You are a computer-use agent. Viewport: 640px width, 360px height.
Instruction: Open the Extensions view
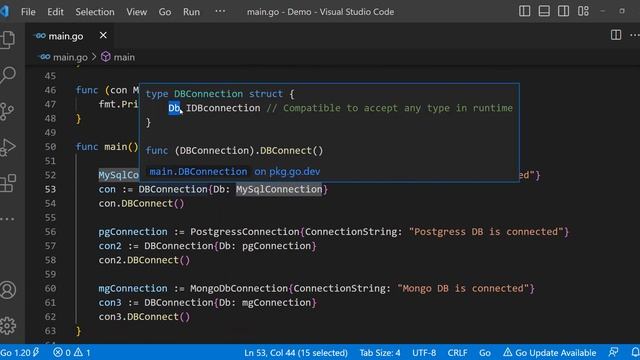tap(7, 183)
